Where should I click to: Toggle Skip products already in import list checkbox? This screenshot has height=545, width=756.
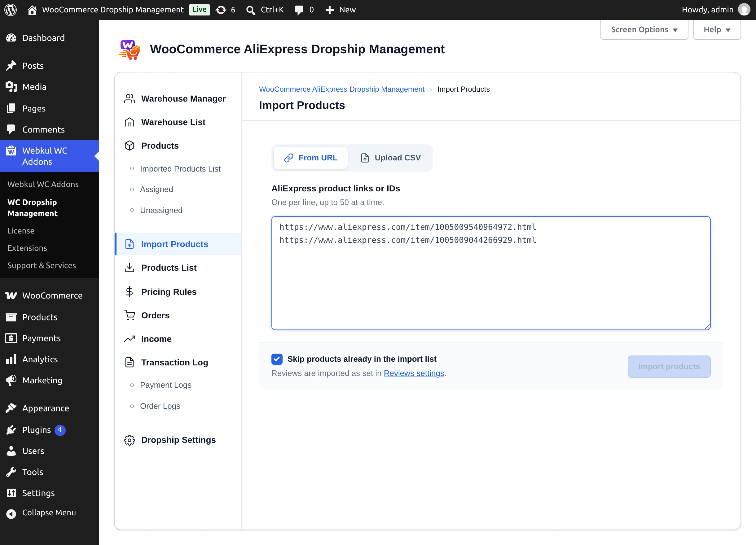click(x=277, y=359)
